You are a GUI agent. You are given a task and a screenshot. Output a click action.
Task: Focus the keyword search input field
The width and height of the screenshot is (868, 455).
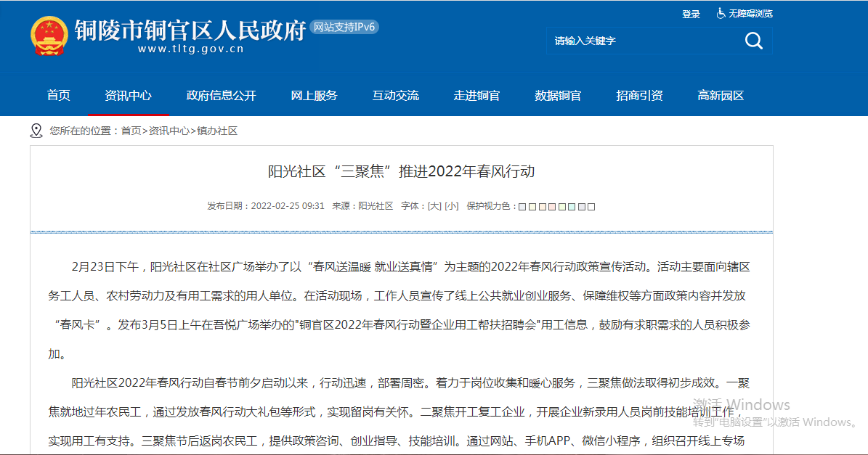coord(639,41)
